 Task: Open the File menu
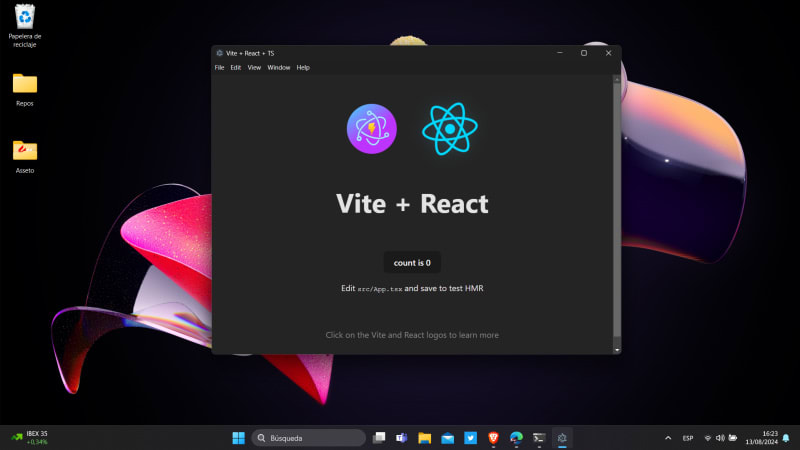click(219, 67)
